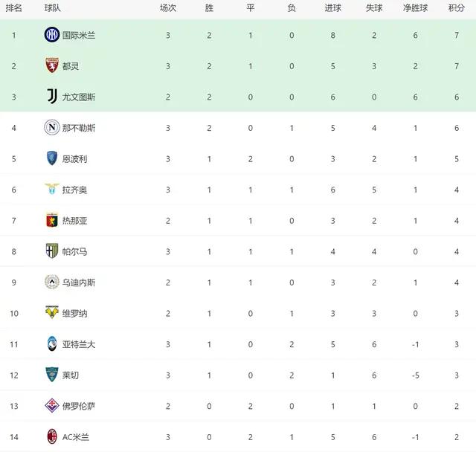
Task: Click the Hellas Verona yellow crest
Action: (x=52, y=312)
